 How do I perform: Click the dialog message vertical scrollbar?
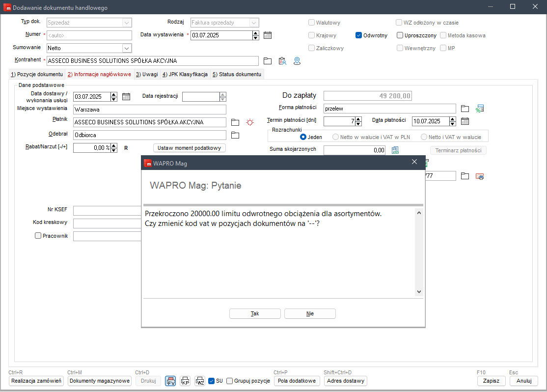pyautogui.click(x=419, y=252)
